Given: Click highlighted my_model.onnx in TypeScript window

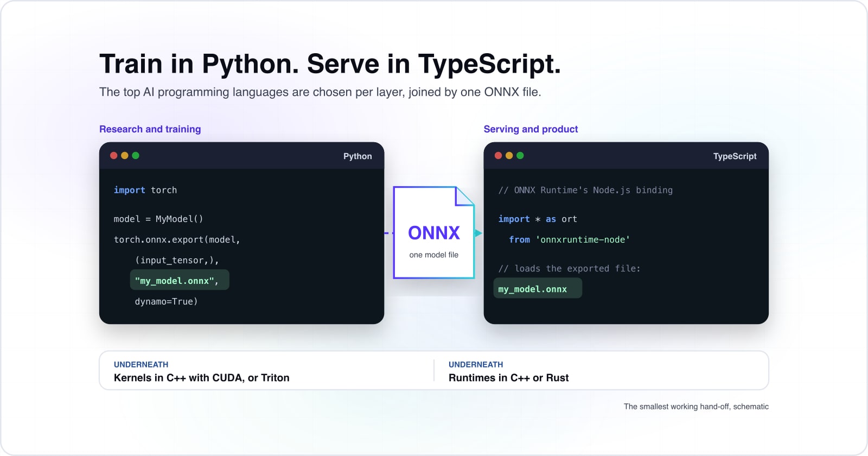Looking at the screenshot, I should 538,288.
